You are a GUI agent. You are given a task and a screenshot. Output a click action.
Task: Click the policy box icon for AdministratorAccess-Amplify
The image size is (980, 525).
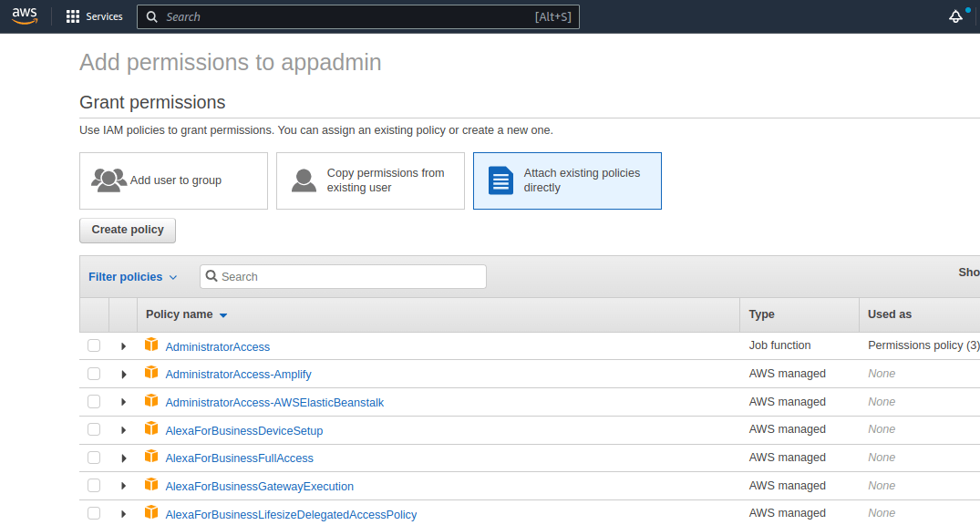click(151, 373)
